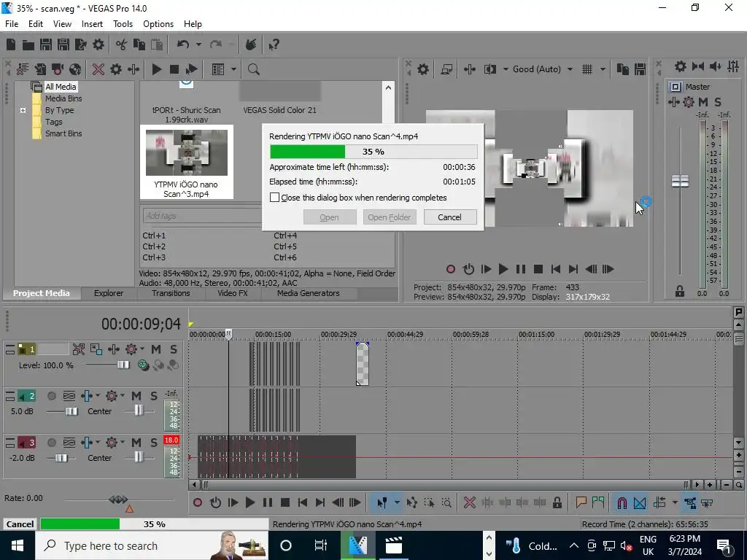Click the Search media magnifier icon

(x=253, y=69)
